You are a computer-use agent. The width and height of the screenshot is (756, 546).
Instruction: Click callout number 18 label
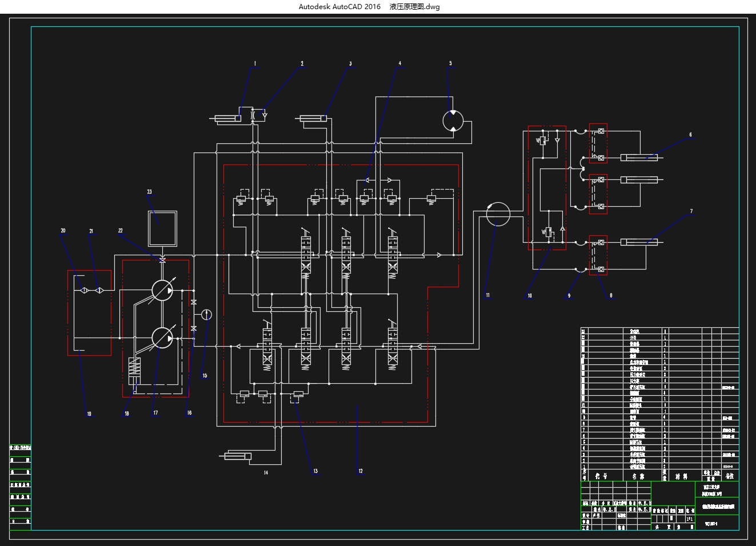point(126,413)
